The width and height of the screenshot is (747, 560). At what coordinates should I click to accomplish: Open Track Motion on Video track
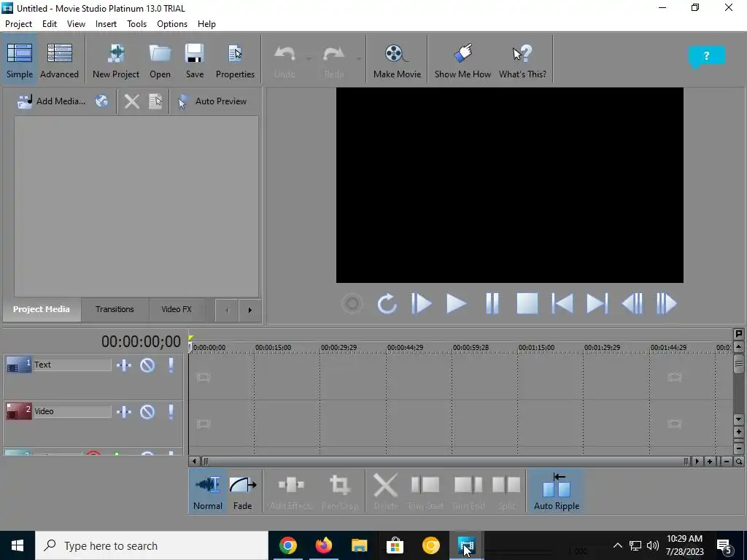pyautogui.click(x=124, y=412)
